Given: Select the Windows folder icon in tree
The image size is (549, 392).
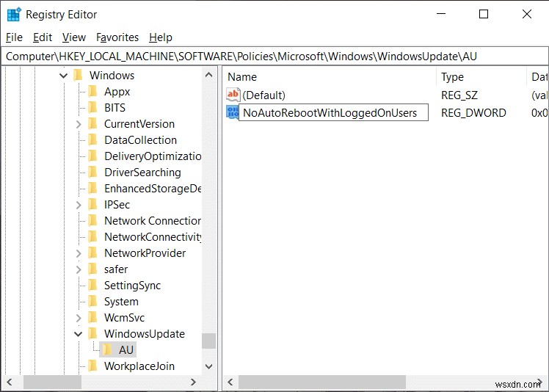Looking at the screenshot, I should click(x=78, y=76).
